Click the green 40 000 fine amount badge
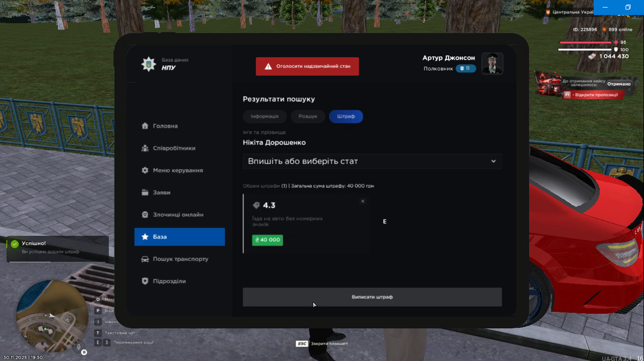The image size is (644, 361). [268, 240]
